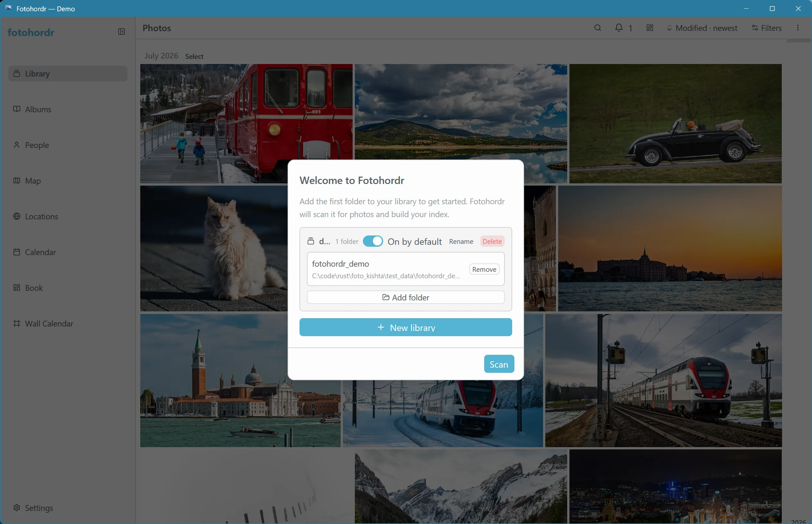Delete the library in the welcome dialog

tap(492, 241)
